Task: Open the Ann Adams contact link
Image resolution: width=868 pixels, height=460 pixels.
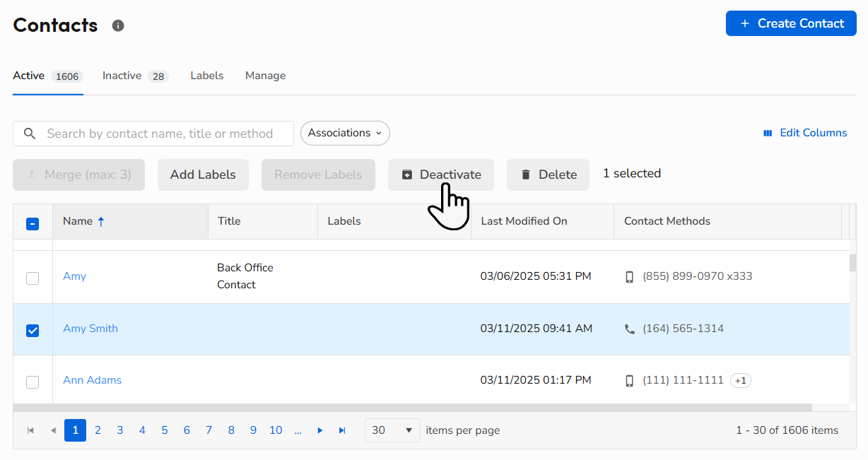Action: coord(92,380)
